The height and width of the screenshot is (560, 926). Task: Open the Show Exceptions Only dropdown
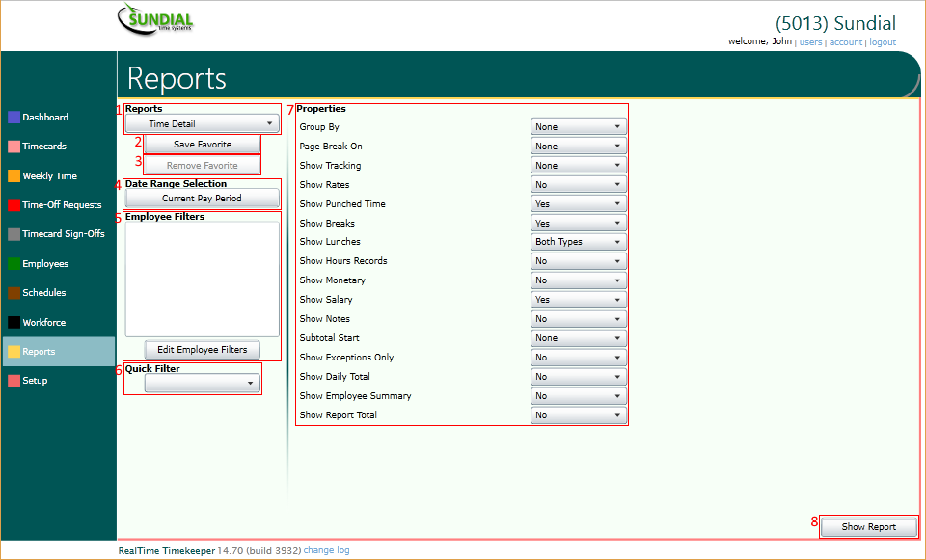click(578, 357)
